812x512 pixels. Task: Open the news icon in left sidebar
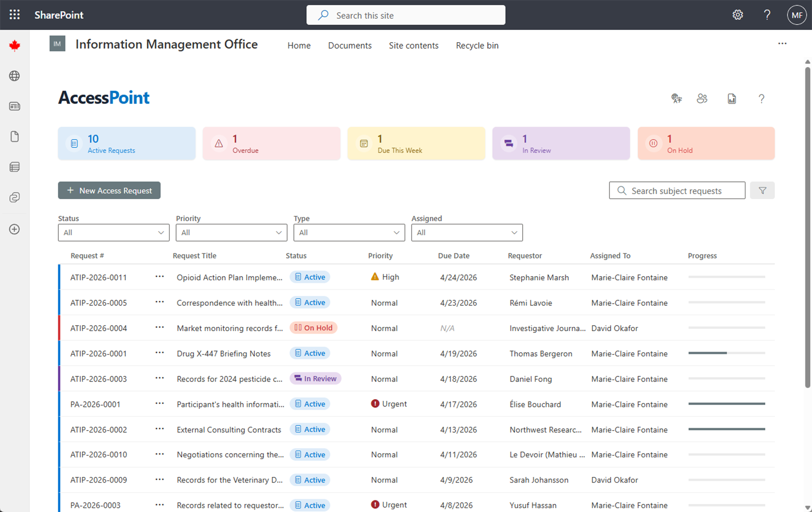(x=14, y=106)
